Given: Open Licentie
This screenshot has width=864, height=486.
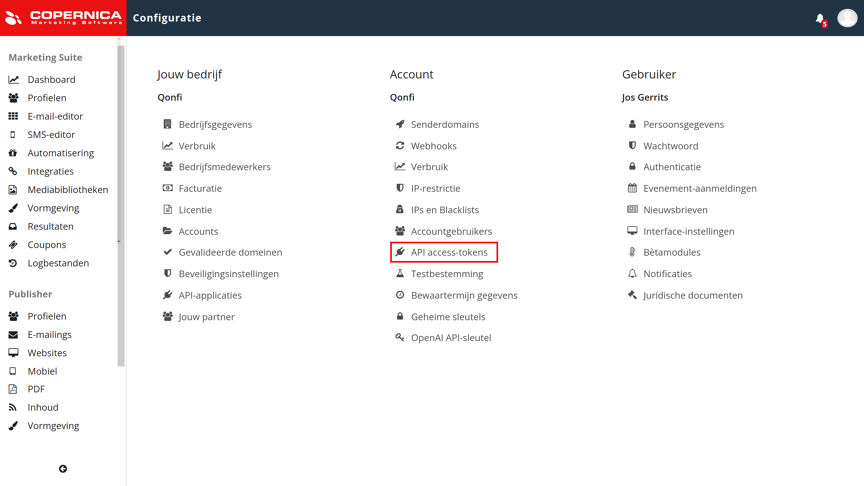Looking at the screenshot, I should 195,210.
